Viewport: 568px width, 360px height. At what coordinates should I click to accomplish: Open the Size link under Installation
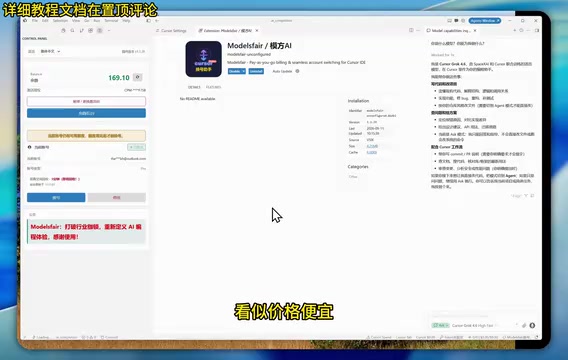pos(372,146)
